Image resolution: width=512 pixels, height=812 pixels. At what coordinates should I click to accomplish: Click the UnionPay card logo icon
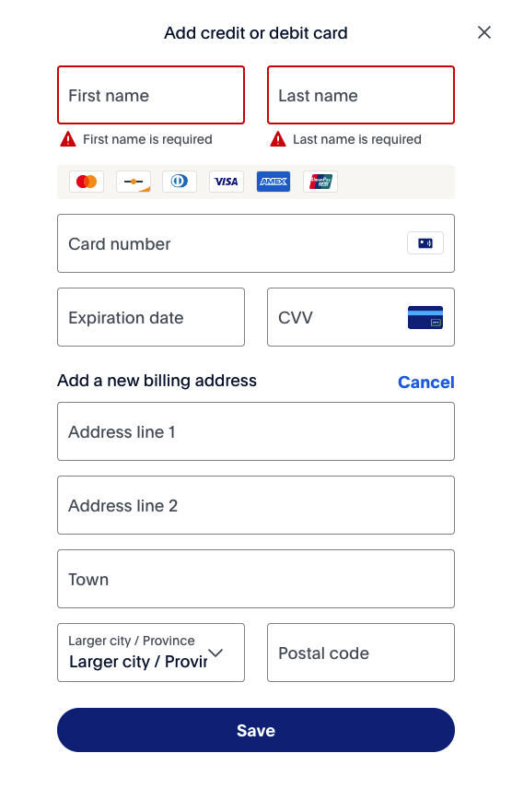[320, 182]
